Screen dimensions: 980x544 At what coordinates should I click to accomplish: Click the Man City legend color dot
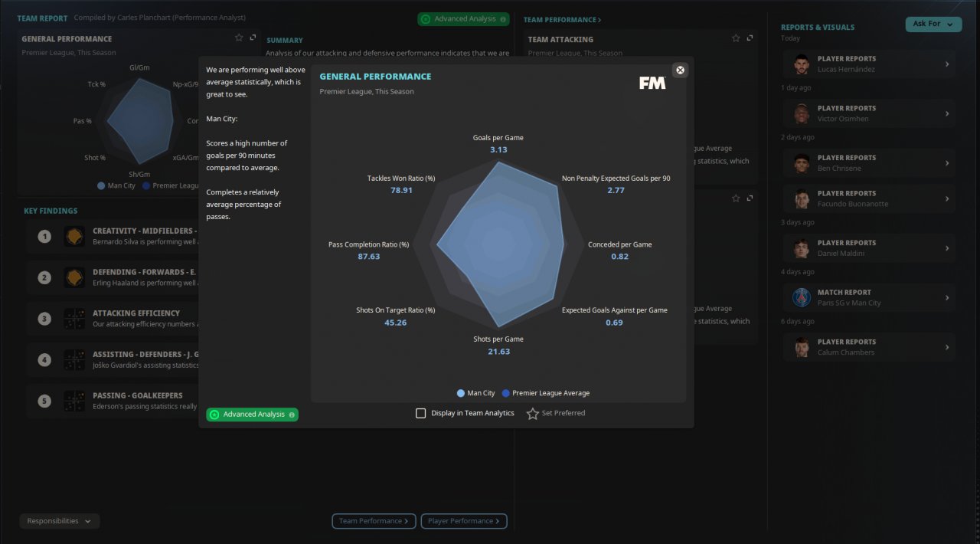[x=460, y=393]
